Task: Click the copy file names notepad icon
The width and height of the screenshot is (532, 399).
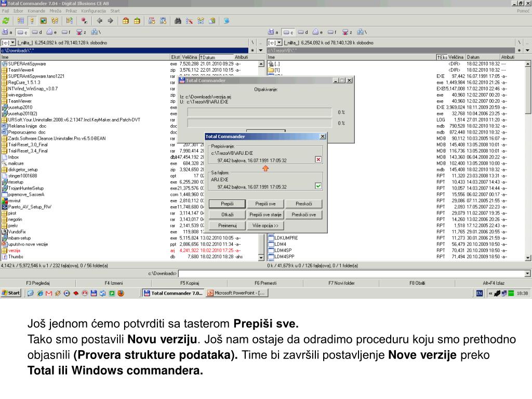Action: coord(212,21)
